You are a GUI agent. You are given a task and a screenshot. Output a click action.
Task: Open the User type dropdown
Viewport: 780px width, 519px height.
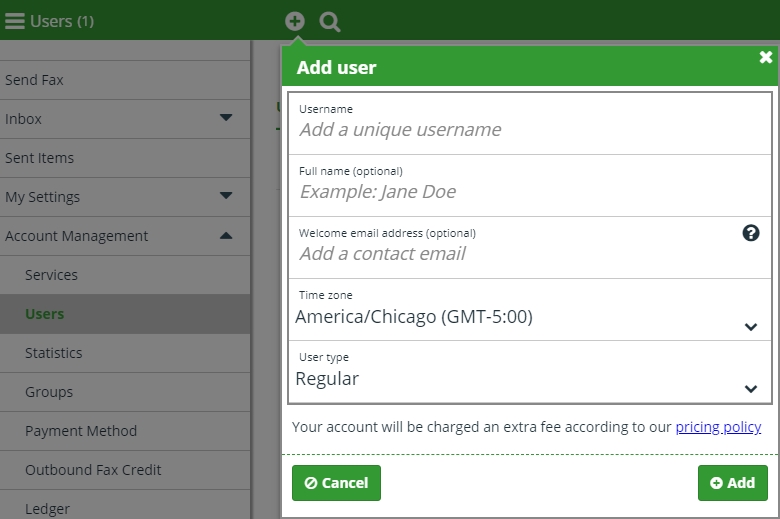point(530,372)
